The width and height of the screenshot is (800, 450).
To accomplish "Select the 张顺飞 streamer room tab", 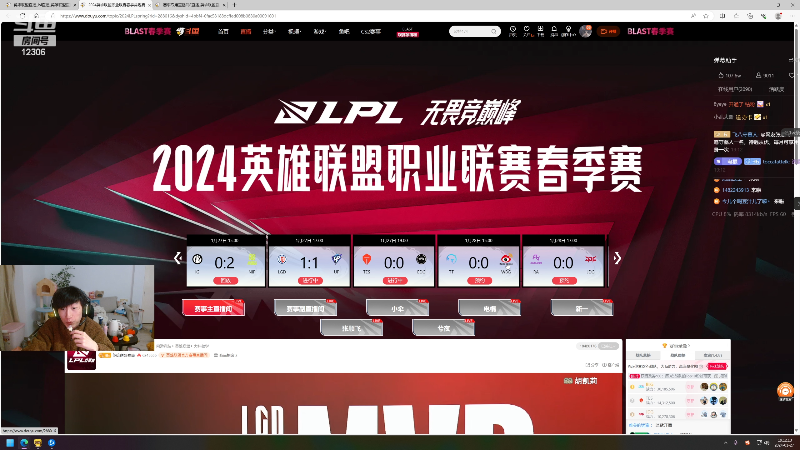I will coord(352,328).
